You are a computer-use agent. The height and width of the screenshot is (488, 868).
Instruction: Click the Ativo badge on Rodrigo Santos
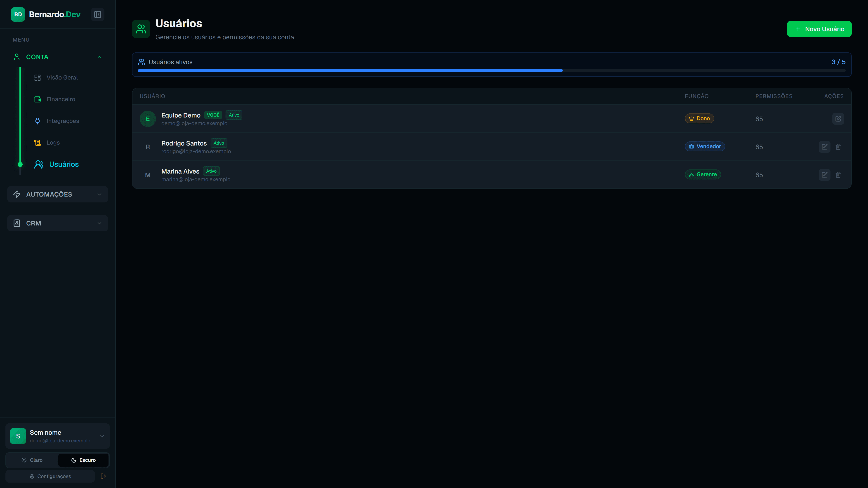pyautogui.click(x=219, y=143)
